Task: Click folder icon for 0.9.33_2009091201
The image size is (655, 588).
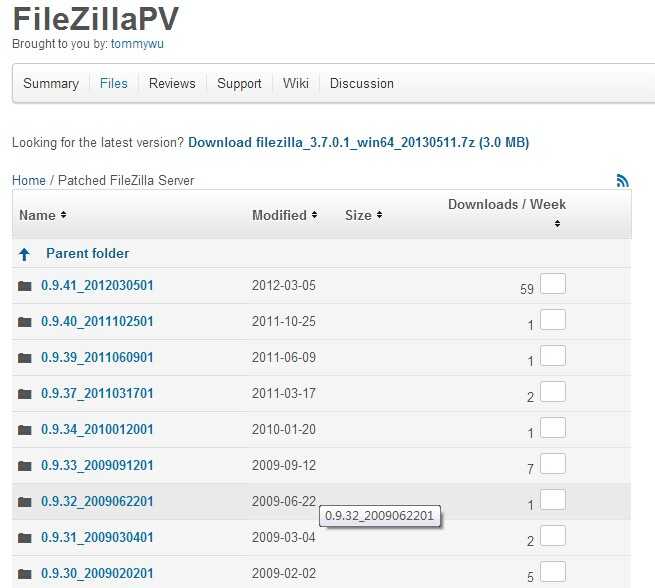Action: (25, 465)
